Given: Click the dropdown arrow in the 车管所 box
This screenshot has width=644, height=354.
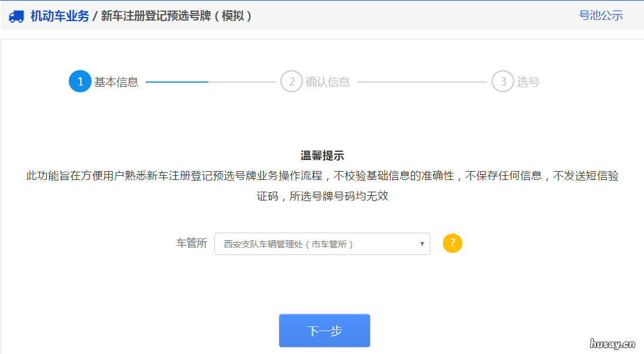Looking at the screenshot, I should point(422,243).
